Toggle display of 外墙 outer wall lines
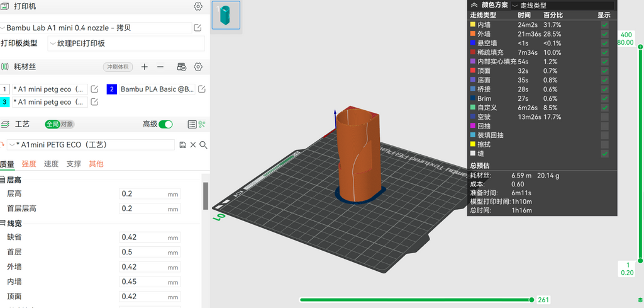This screenshot has height=308, width=644. click(604, 34)
